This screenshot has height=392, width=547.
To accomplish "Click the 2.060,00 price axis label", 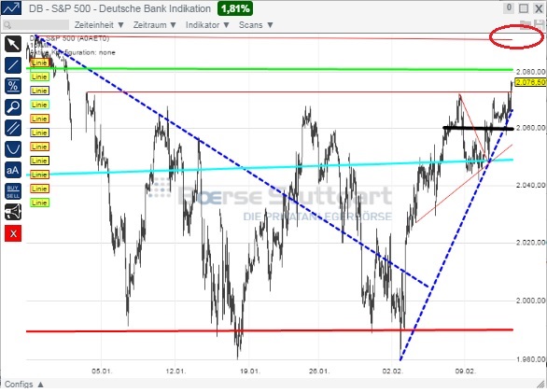I will click(x=530, y=128).
